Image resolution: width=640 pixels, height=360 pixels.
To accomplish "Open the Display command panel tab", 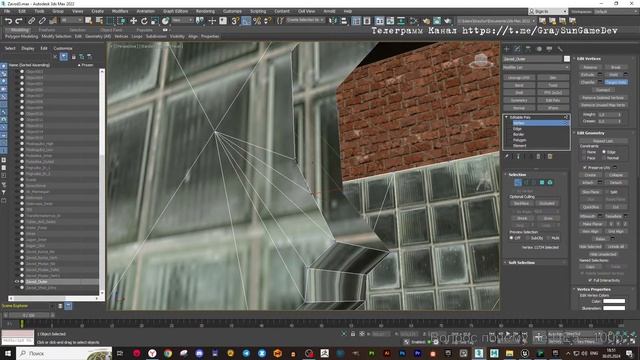I will click(549, 49).
